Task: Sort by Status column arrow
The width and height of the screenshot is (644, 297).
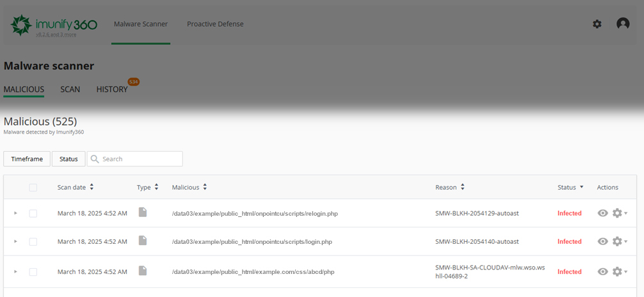Action: [x=581, y=187]
